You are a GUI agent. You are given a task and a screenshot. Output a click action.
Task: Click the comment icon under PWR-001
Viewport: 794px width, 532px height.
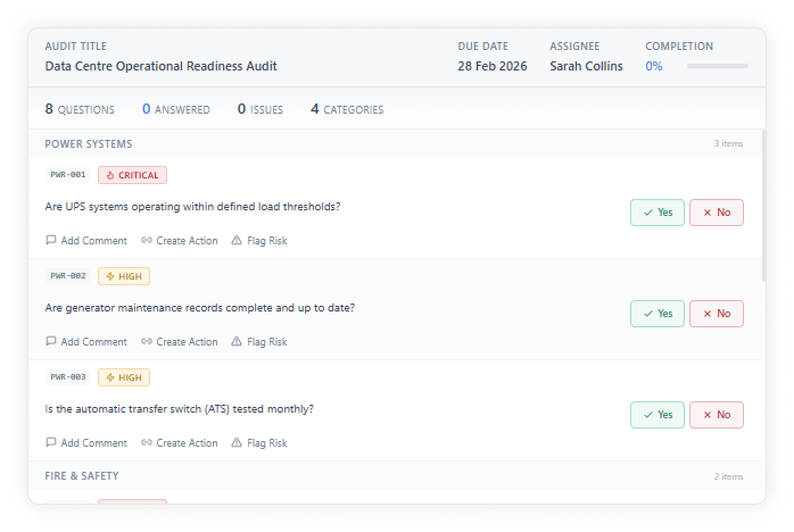[51, 240]
